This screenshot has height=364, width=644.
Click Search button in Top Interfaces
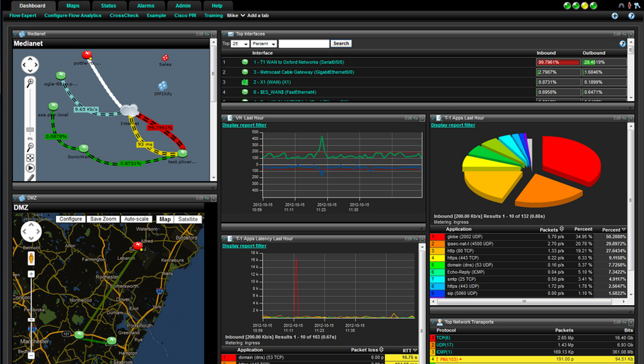click(x=341, y=44)
